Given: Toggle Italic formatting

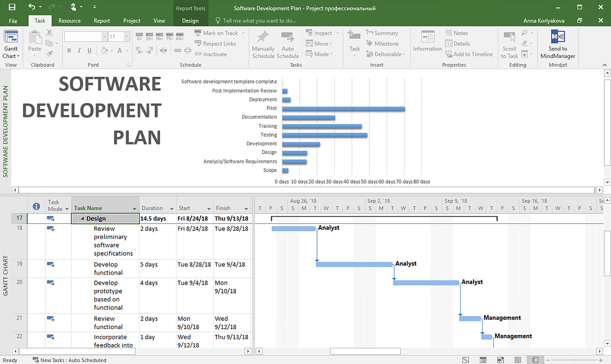Looking at the screenshot, I should pos(79,51).
